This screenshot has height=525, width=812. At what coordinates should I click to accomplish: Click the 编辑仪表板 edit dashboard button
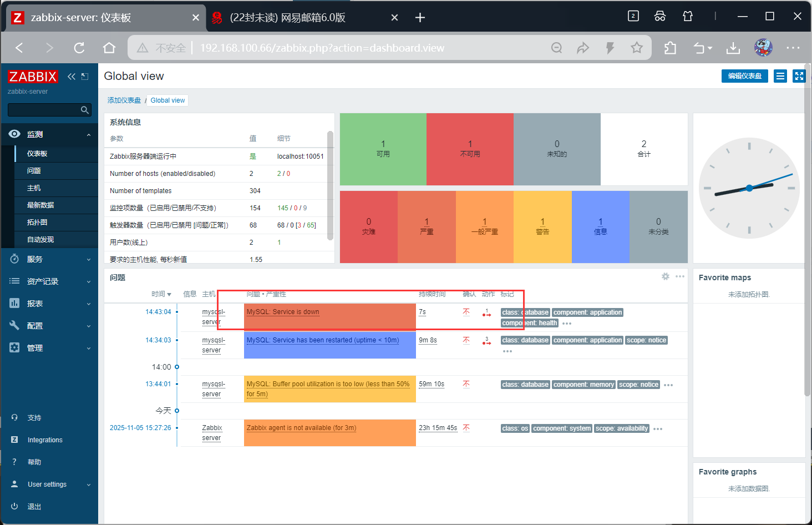[x=744, y=76]
